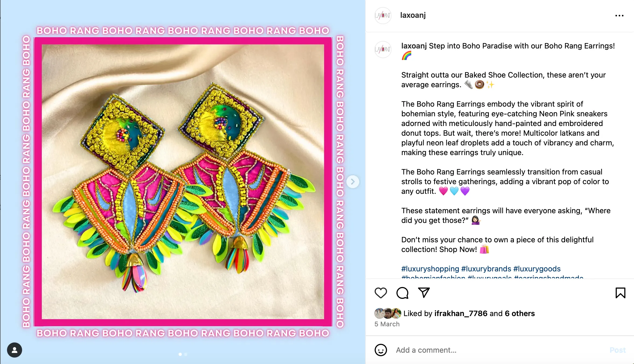Like the post with the heart icon
Image resolution: width=634 pixels, height=364 pixels.
(x=381, y=293)
